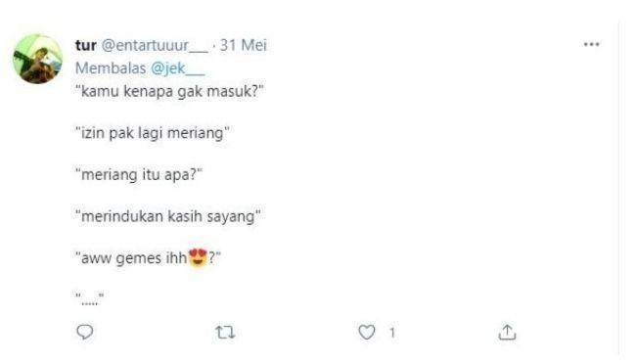This screenshot has width=634, height=364.
Task: Like the tweet with the heart icon
Action: 367,332
